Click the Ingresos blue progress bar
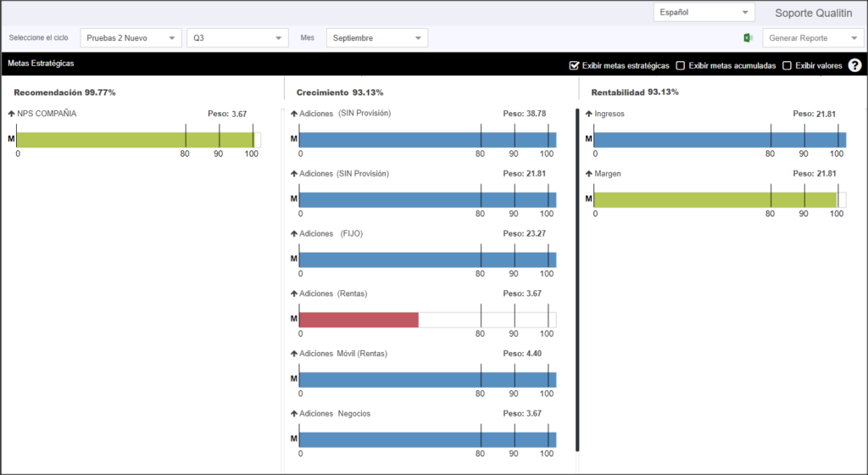 [720, 139]
